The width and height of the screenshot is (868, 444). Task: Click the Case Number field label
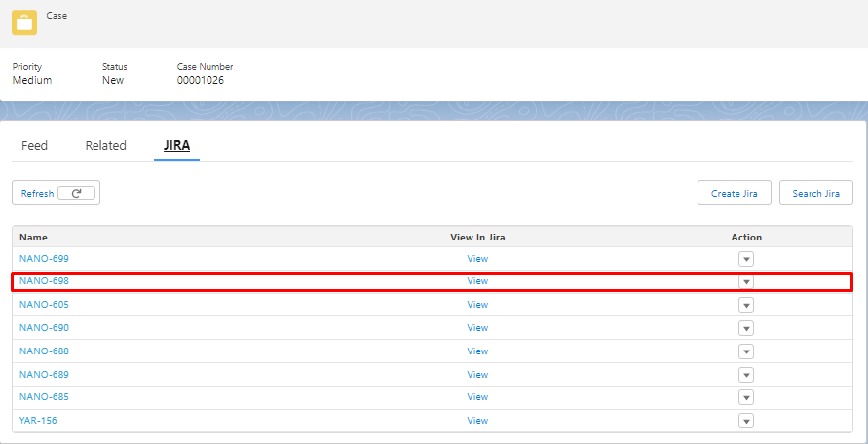[205, 67]
